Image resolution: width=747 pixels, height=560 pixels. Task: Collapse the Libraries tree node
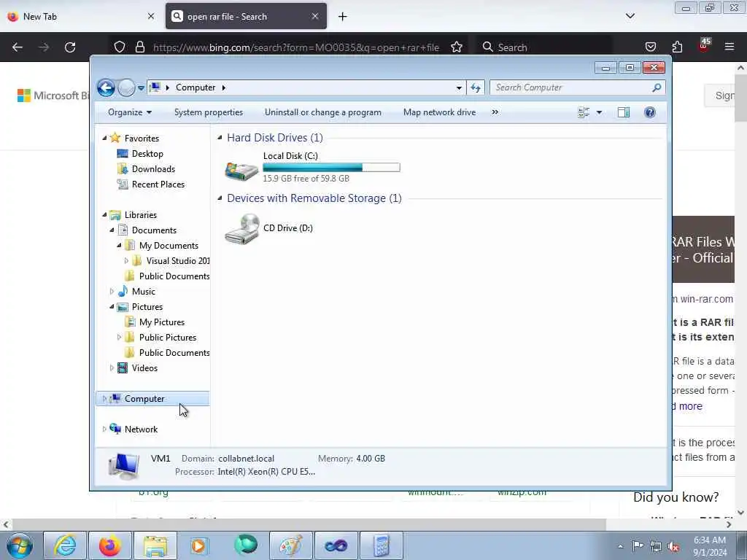[x=104, y=215]
